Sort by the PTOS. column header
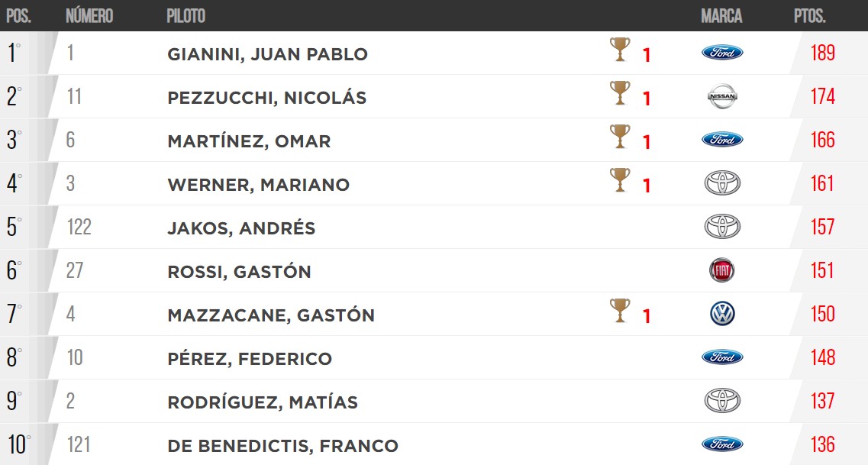The height and width of the screenshot is (465, 868). 809,15
